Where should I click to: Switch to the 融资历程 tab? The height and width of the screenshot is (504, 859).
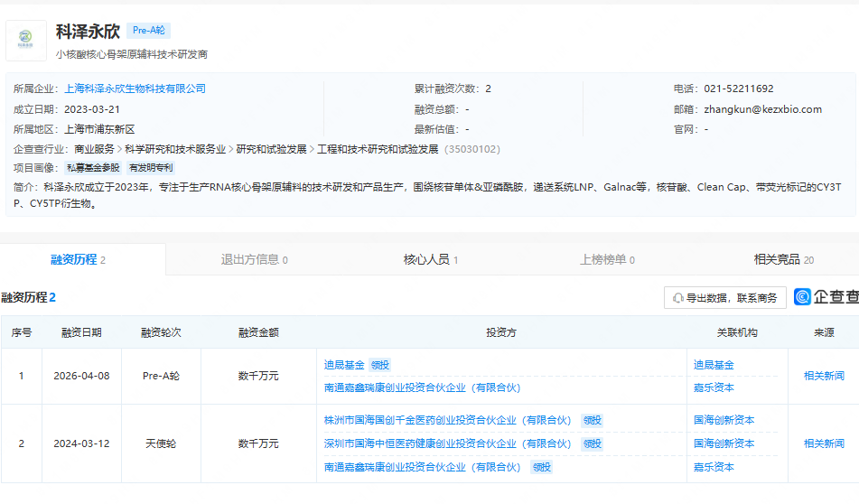(x=78, y=260)
